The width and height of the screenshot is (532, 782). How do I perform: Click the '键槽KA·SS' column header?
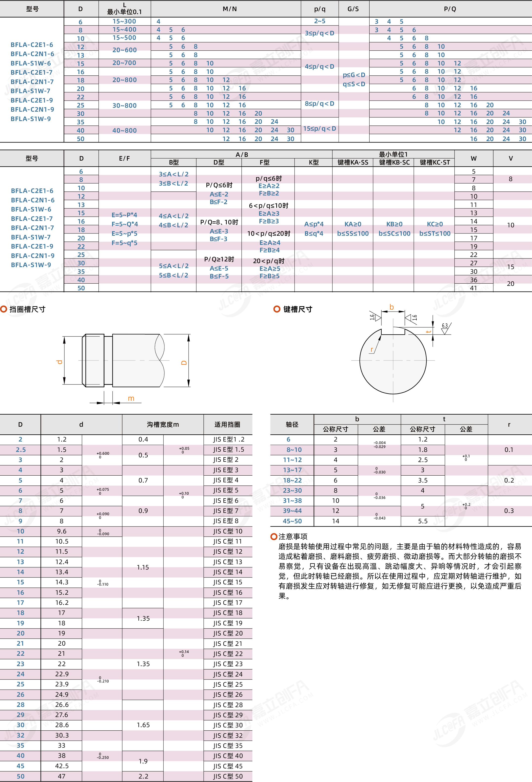click(x=353, y=162)
